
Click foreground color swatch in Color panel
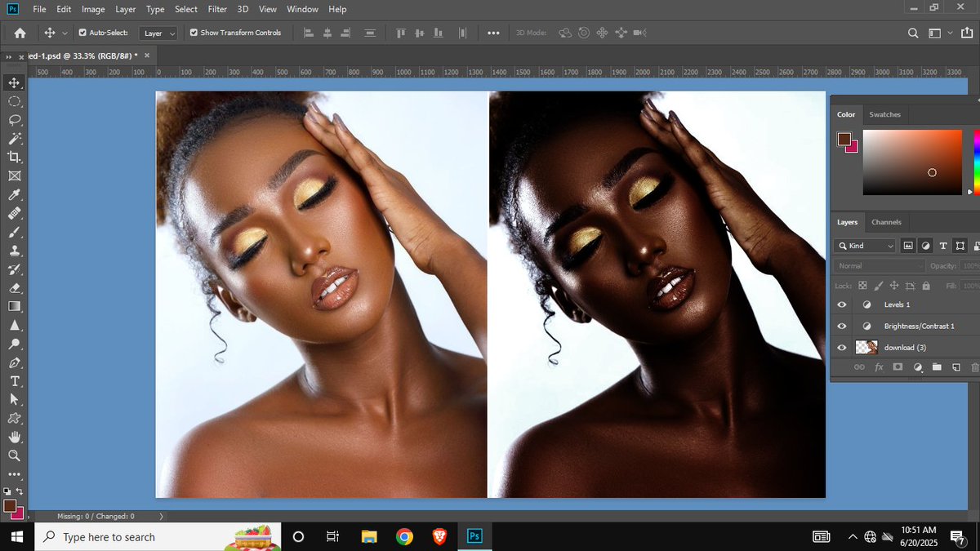point(844,139)
